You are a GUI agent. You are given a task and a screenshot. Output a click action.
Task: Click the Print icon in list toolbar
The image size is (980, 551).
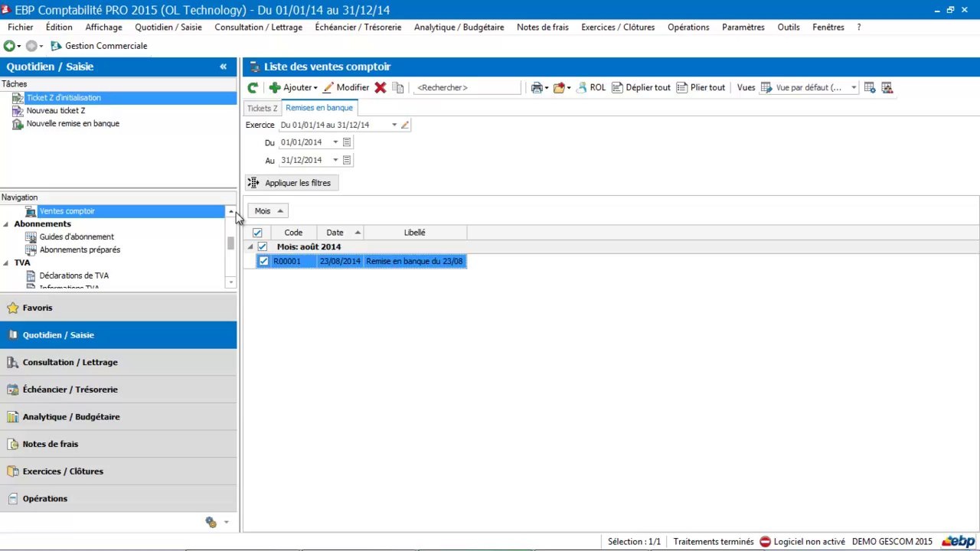coord(537,88)
